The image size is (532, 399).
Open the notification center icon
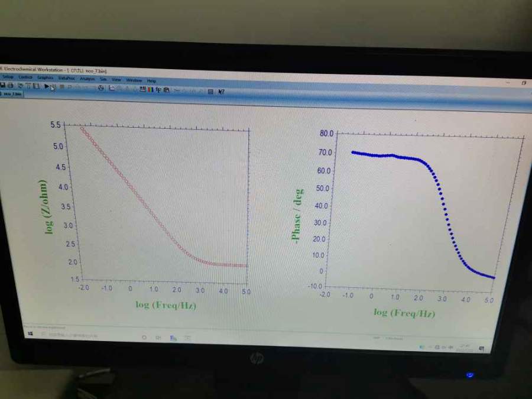[x=481, y=348]
